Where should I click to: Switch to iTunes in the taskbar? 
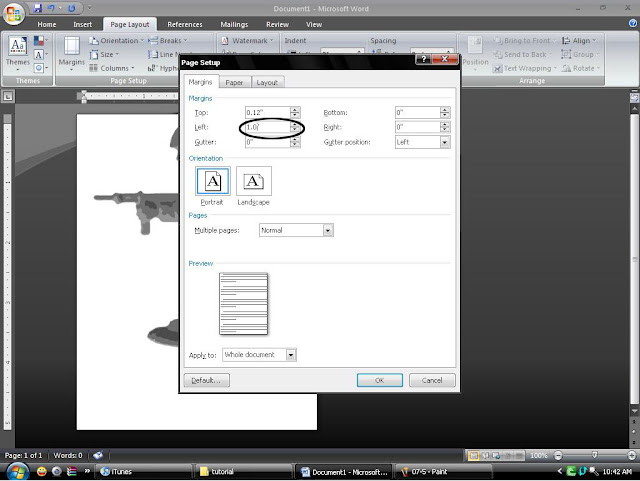144,472
